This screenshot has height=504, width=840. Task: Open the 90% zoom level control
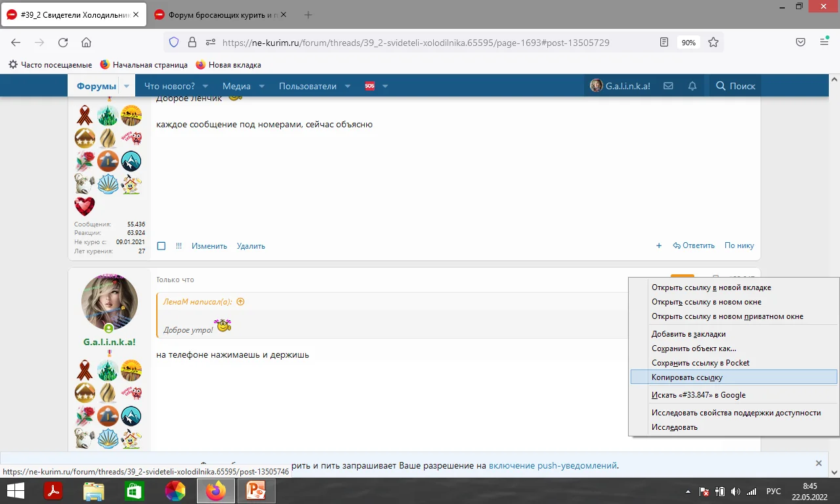point(688,43)
